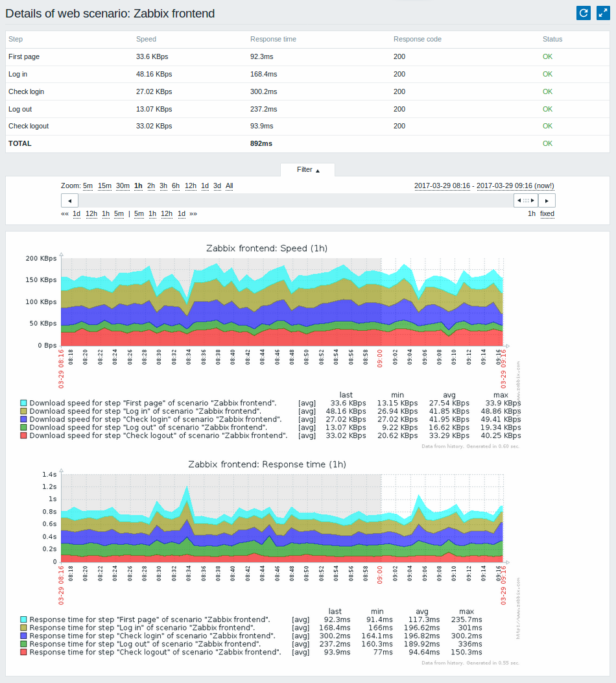
Task: Click the double right arrows navigation icon
Action: point(193,214)
